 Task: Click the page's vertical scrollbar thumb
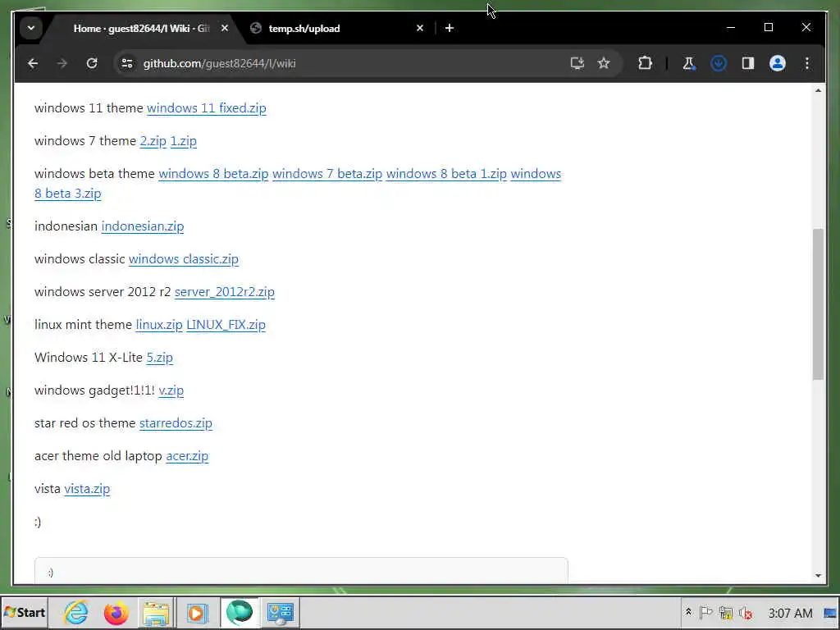coord(818,304)
